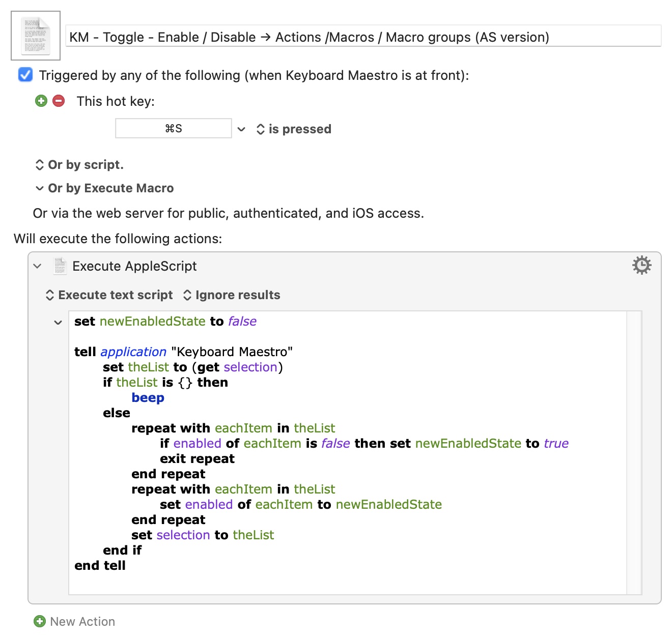Remove the hot key trigger with red minus
Viewport: 672px width, 638px height.
[59, 101]
